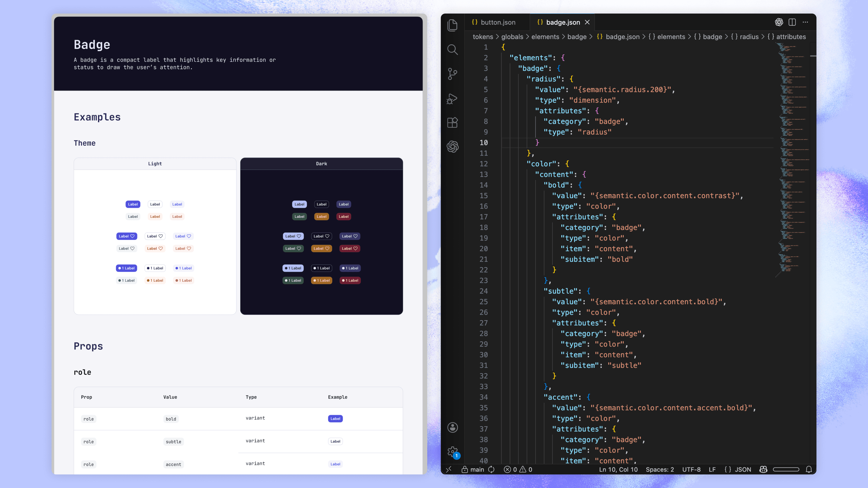Click the Badge page heading
868x488 pixels.
[x=92, y=45]
